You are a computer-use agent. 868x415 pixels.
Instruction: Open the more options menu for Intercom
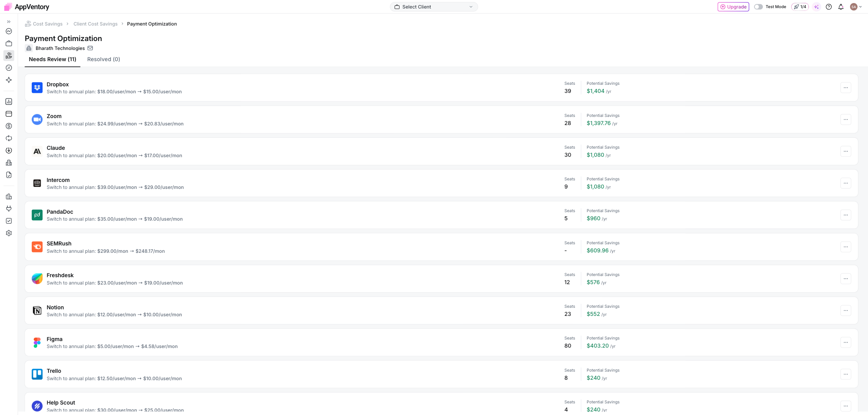click(846, 183)
